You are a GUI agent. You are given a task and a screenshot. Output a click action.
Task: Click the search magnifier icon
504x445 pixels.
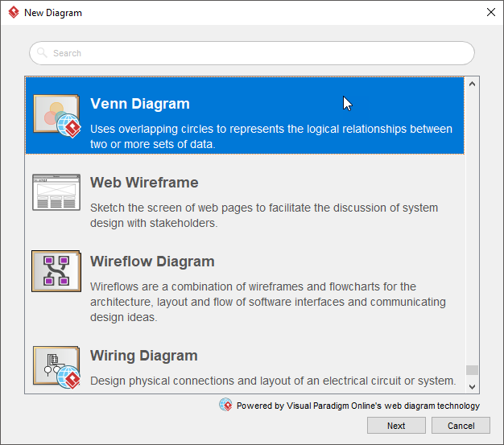coord(42,53)
